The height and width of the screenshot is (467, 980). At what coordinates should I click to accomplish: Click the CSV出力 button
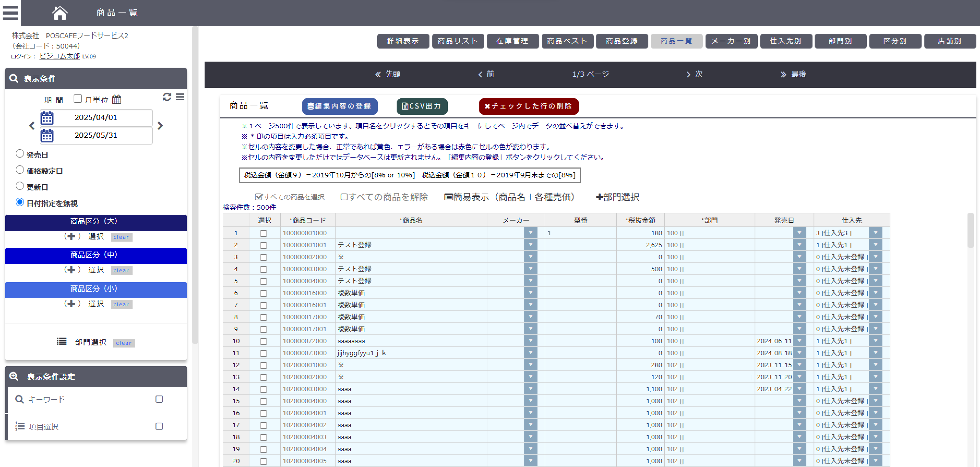tap(422, 106)
